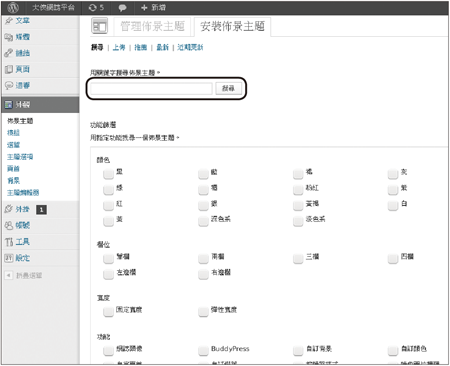Enable the BuddyPress feature checkbox
Image resolution: width=450 pixels, height=366 pixels.
coord(203,351)
